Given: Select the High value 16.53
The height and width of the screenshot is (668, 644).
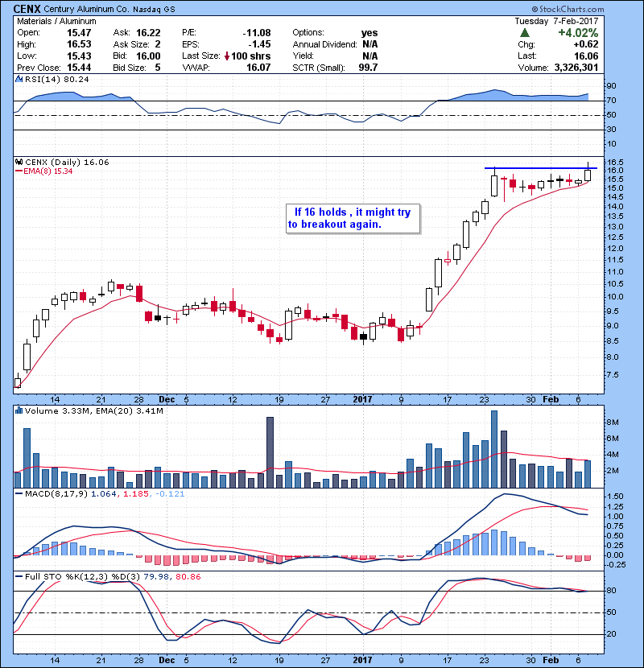Looking at the screenshot, I should click(79, 44).
